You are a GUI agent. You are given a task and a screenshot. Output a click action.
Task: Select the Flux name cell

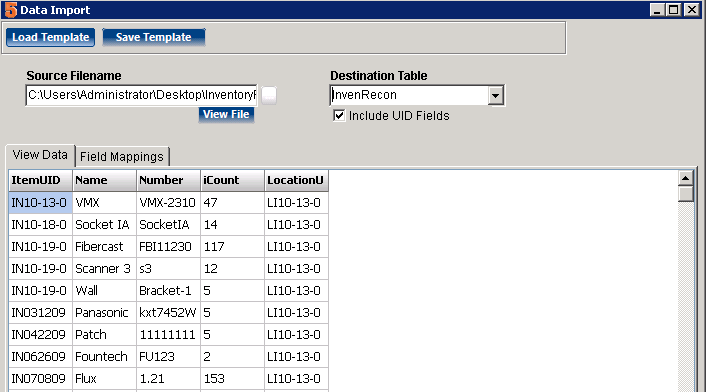[x=104, y=378]
